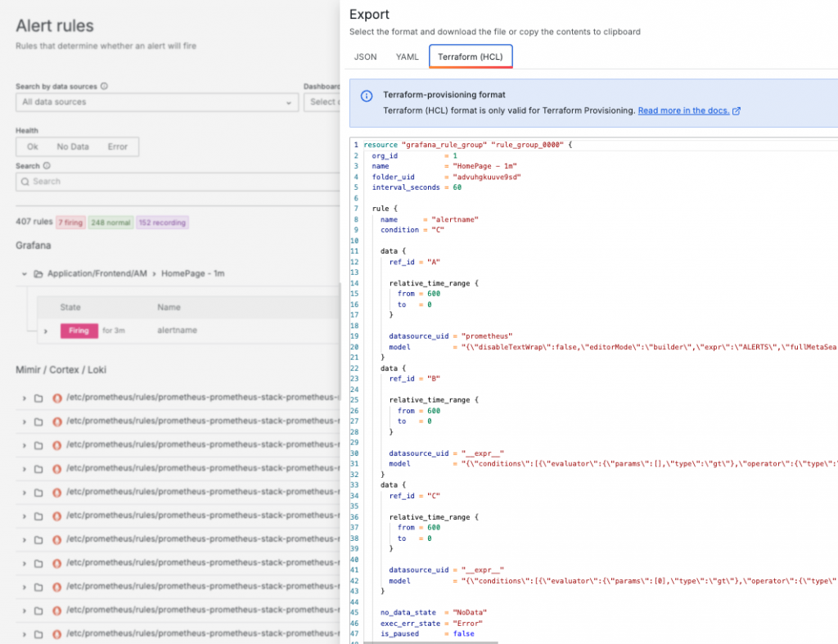Click the magnifier icon in the Search field
Viewport: 838px width, 644px height.
(25, 182)
